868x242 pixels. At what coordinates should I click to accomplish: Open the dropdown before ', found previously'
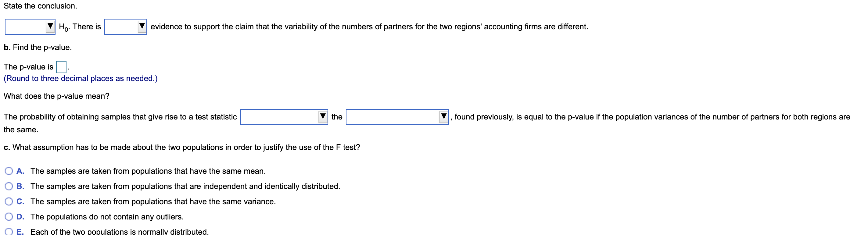396,117
